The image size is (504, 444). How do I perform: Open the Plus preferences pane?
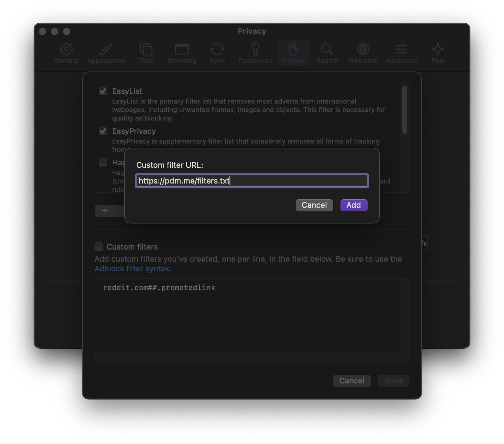(x=438, y=54)
